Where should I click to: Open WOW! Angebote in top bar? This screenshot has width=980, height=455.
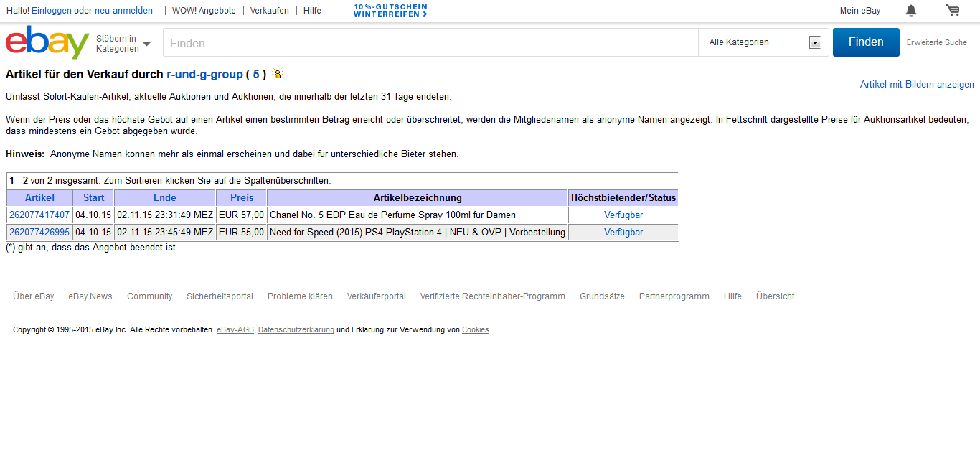pyautogui.click(x=204, y=11)
